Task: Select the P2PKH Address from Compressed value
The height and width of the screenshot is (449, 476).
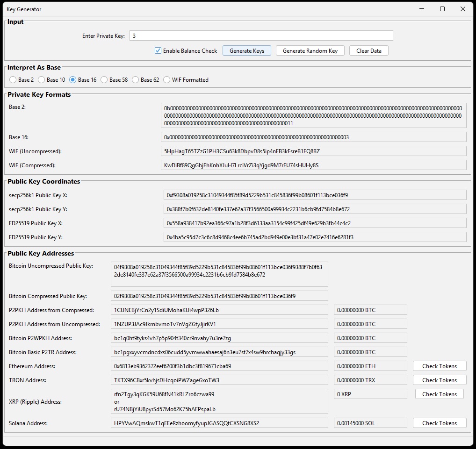Action: point(218,310)
